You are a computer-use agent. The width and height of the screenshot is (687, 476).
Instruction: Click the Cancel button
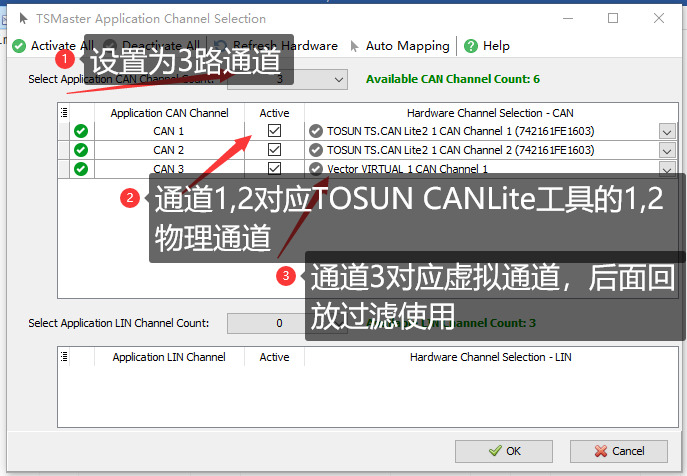(619, 451)
